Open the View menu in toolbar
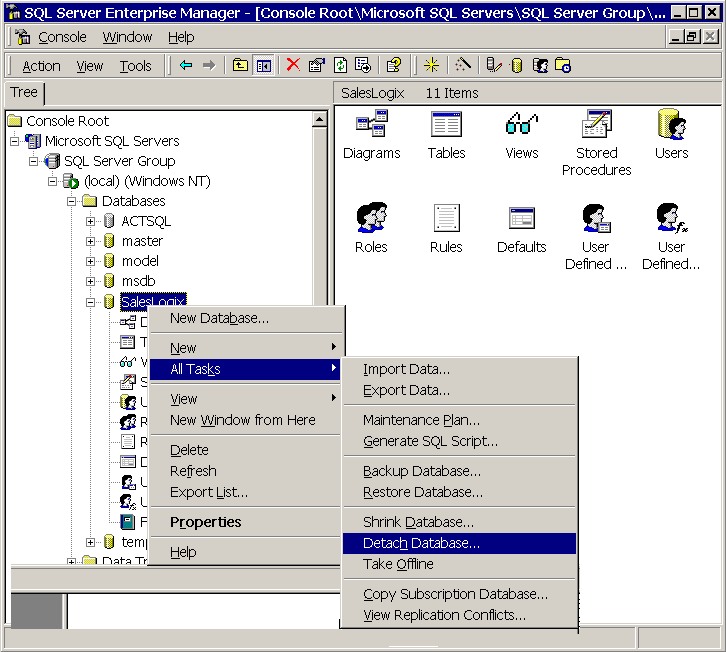The width and height of the screenshot is (726, 652). (x=90, y=66)
